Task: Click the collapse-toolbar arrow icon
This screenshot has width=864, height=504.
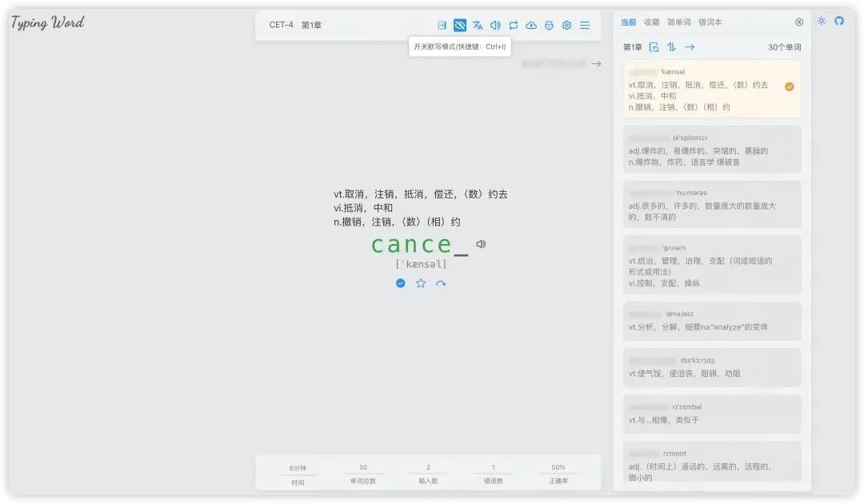Action: coord(442,26)
